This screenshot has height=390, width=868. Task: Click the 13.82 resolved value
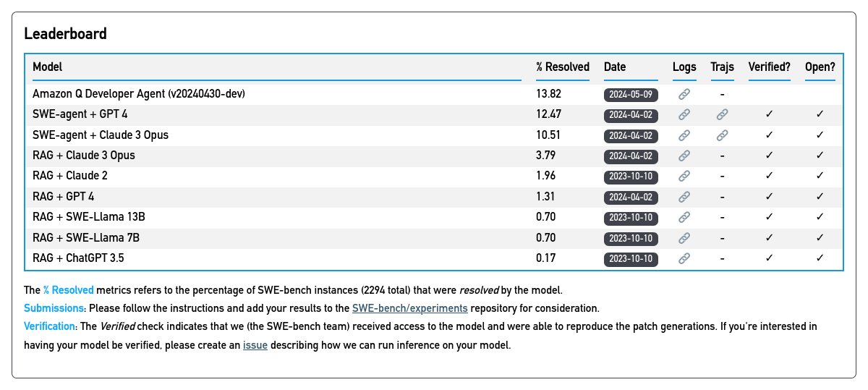click(549, 94)
